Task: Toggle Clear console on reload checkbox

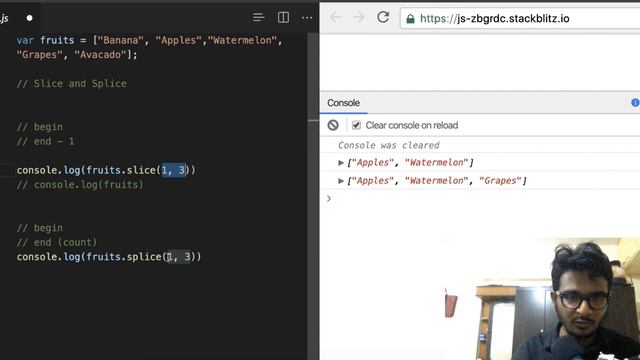Action: coord(356,125)
